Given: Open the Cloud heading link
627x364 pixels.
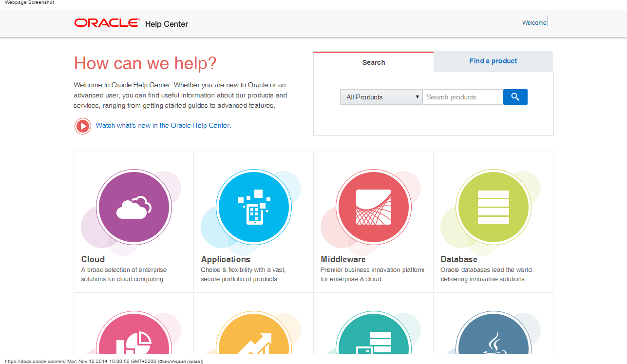Looking at the screenshot, I should pos(93,259).
